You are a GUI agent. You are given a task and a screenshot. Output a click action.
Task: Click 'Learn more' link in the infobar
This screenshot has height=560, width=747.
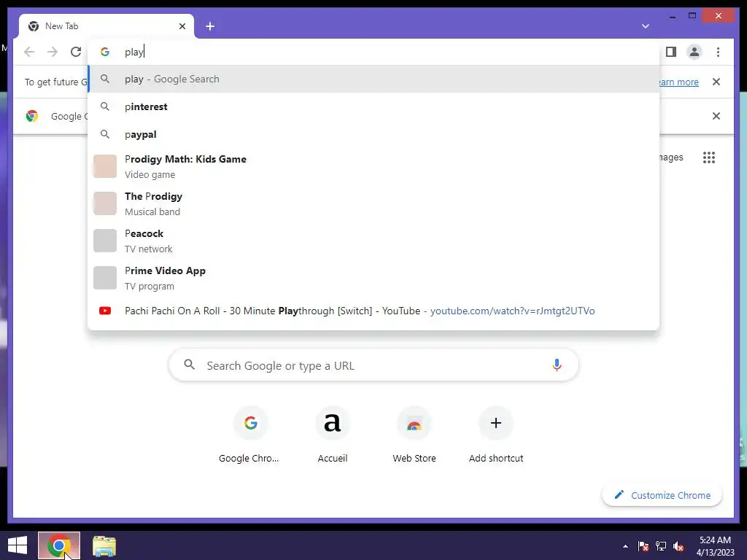[679, 82]
